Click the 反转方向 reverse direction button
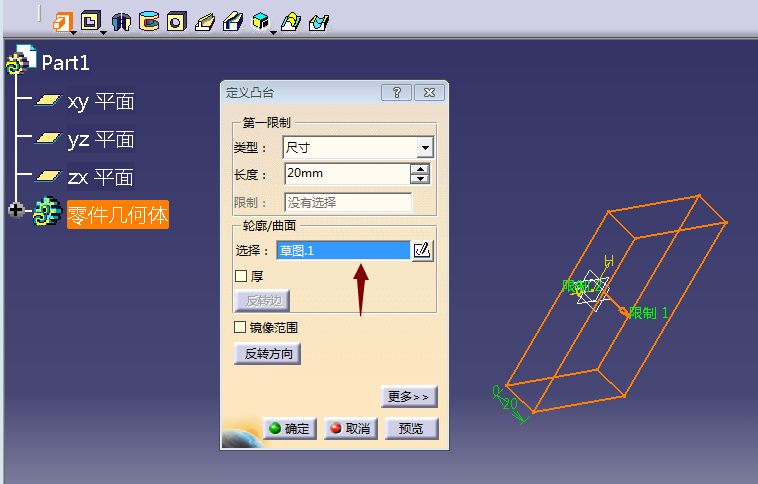758x484 pixels. point(267,354)
